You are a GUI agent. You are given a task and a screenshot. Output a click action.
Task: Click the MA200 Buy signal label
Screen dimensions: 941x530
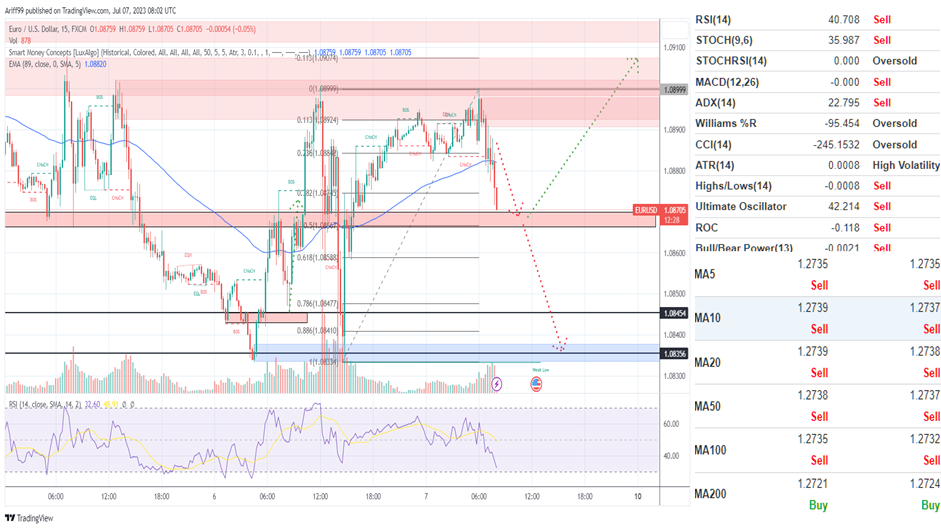pos(818,506)
